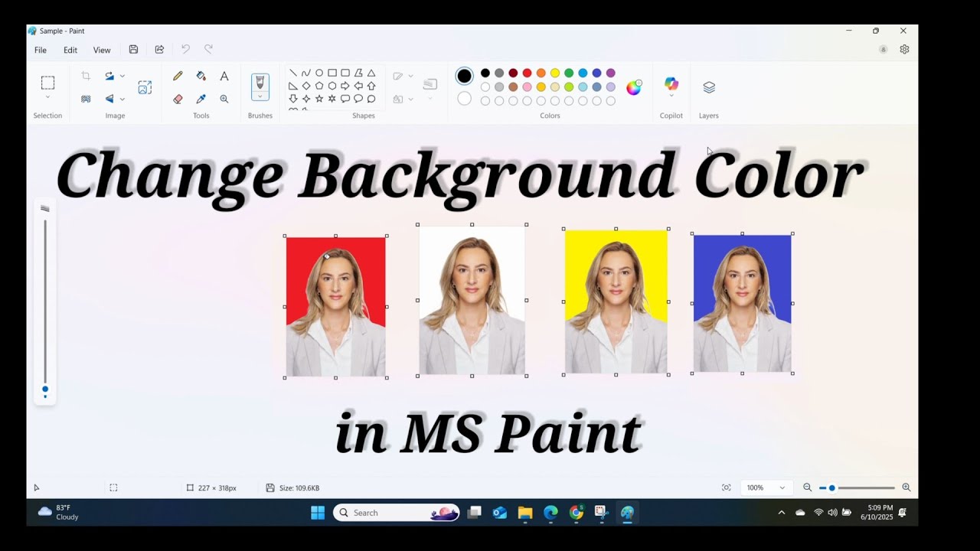Click the Rotate image icon
Viewport: 980px width, 551px height.
pos(109,76)
